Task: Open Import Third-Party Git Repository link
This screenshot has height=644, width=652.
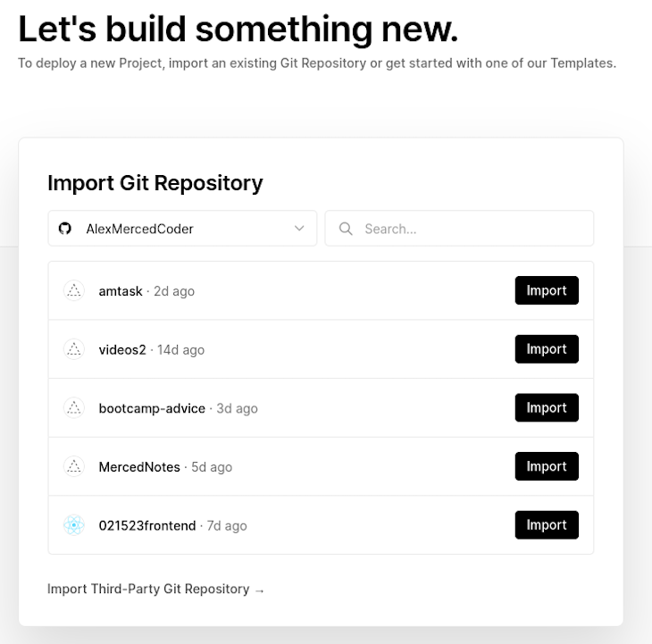Action: [155, 589]
